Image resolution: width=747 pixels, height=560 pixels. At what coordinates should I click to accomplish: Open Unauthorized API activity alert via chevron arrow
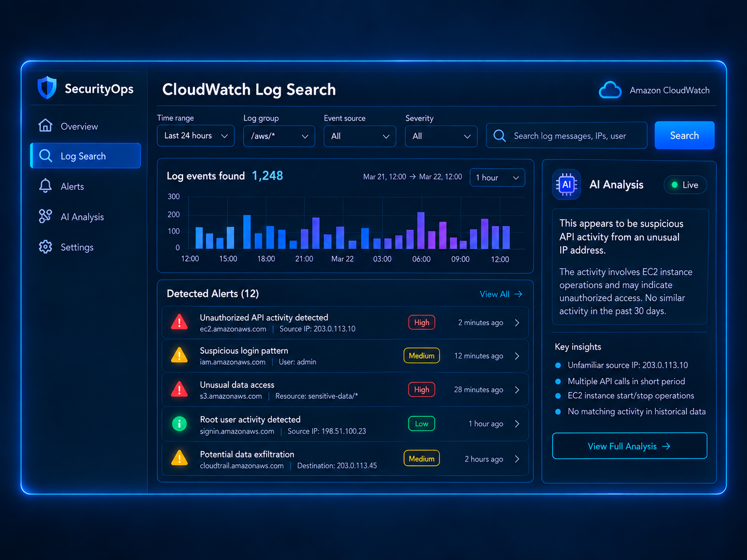517,323
